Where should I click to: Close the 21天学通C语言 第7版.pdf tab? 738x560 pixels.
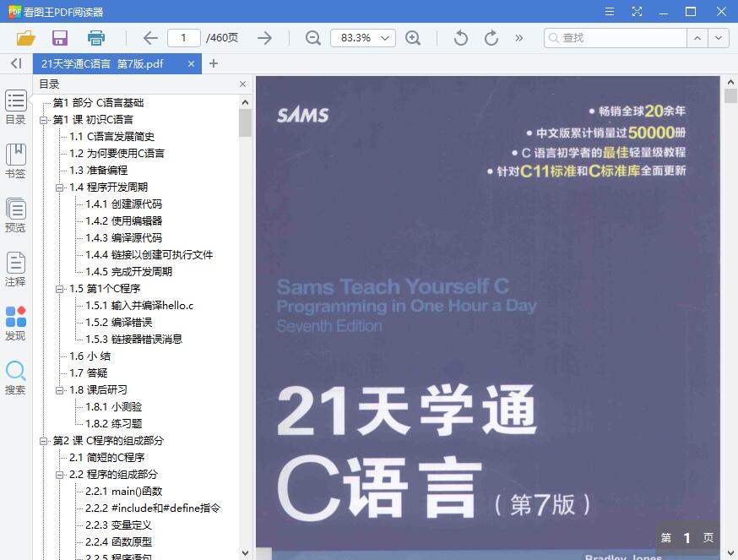pyautogui.click(x=191, y=63)
